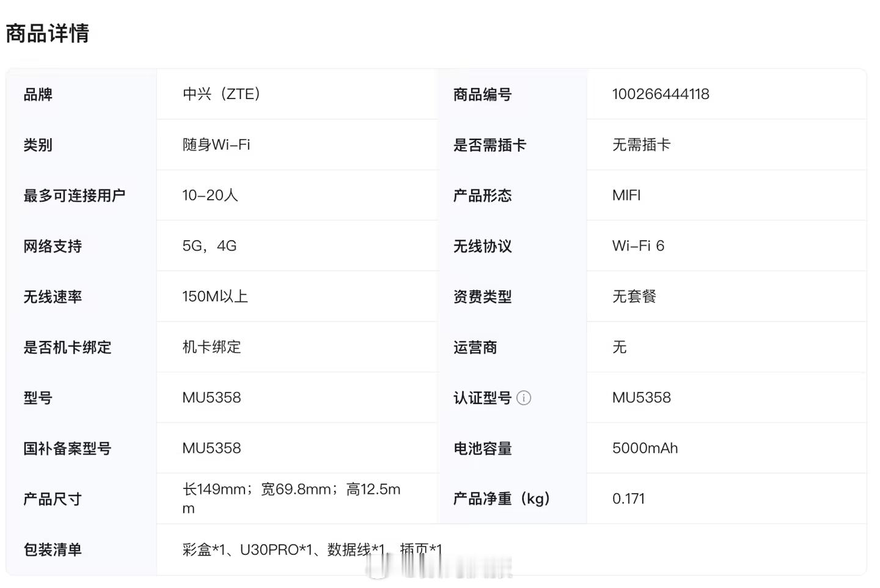Select product number 100266444118

click(661, 94)
